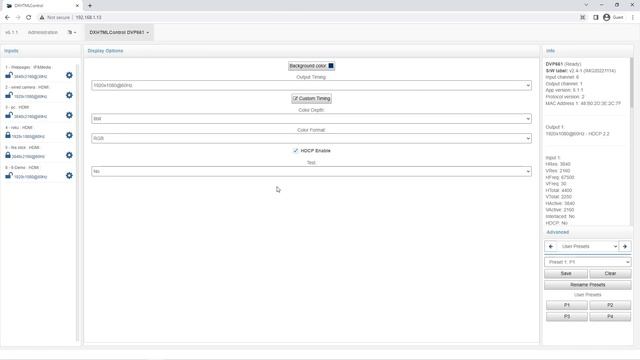
Task: Click the browser back arrow
Action: [7, 18]
